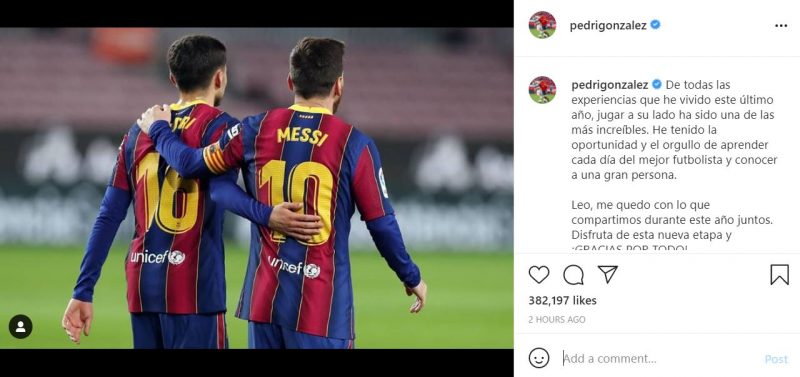
Task: Click the 2 HOURS AGO timestamp
Action: 557,320
